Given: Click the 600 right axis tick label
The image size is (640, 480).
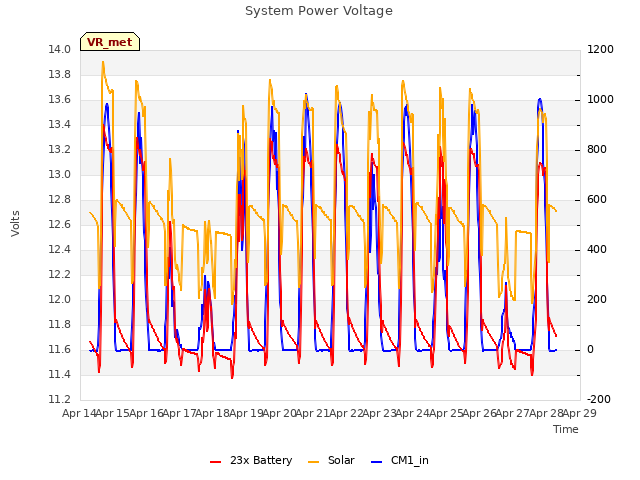Looking at the screenshot, I should coord(597,200).
